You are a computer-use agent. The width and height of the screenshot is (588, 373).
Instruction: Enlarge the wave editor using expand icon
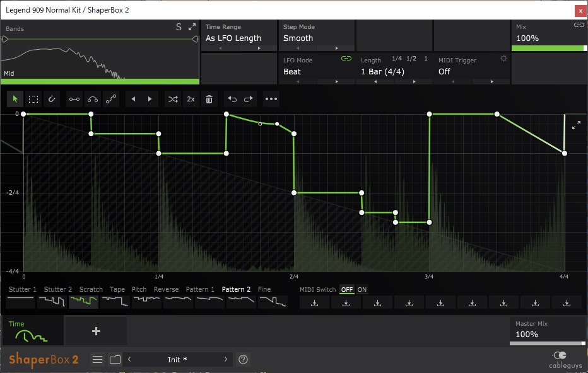(x=577, y=125)
